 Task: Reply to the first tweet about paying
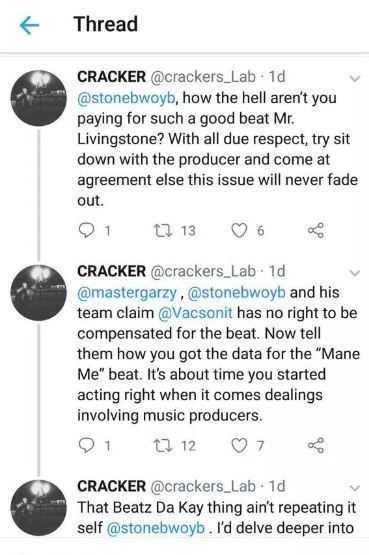[86, 230]
